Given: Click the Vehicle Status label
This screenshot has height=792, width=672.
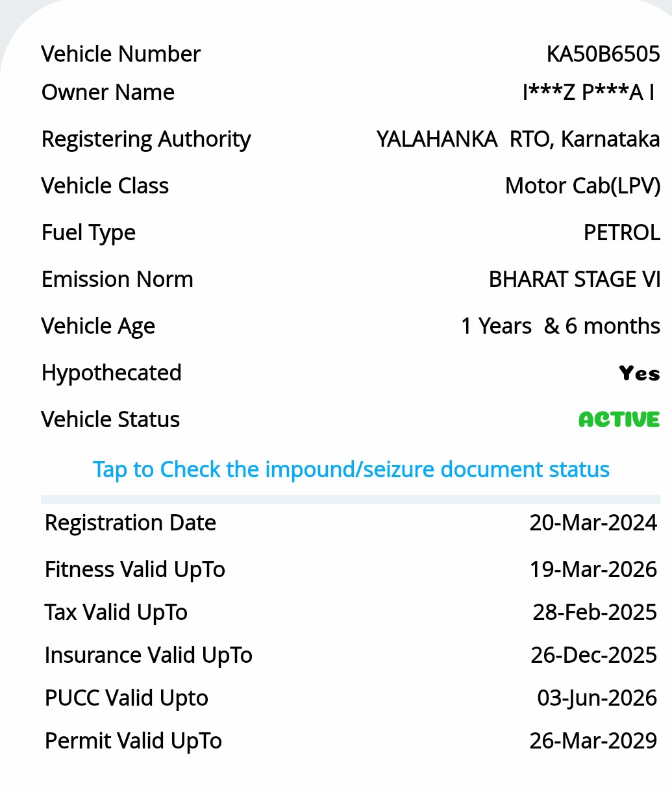Looking at the screenshot, I should [110, 420].
